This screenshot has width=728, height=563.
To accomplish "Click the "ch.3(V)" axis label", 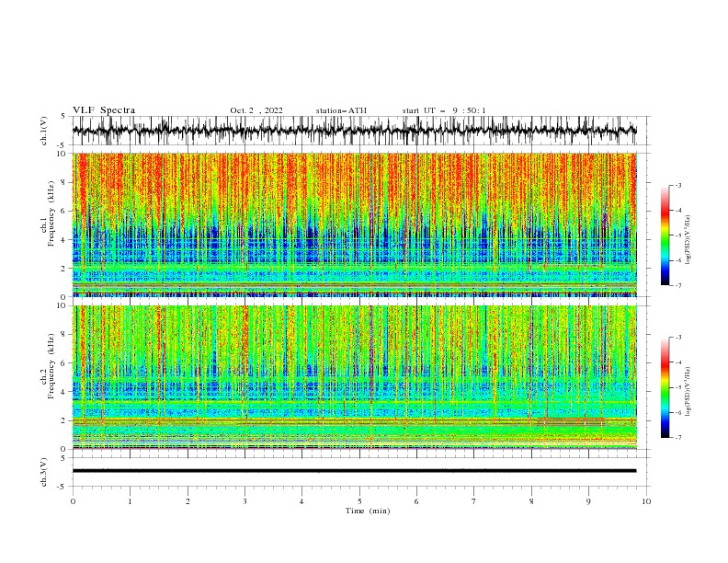I will coord(44,472).
